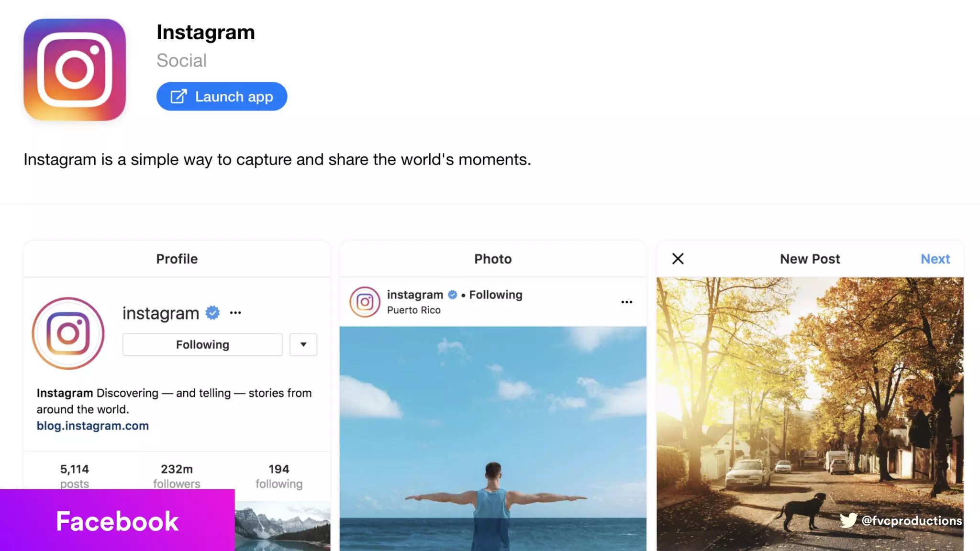980x551 pixels.
Task: Click the X icon beside New Post
Action: [x=678, y=259]
